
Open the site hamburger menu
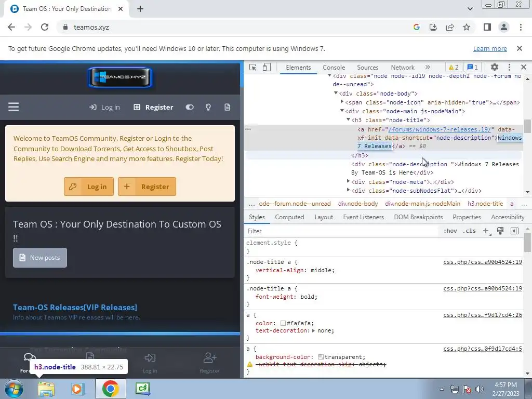pos(14,107)
